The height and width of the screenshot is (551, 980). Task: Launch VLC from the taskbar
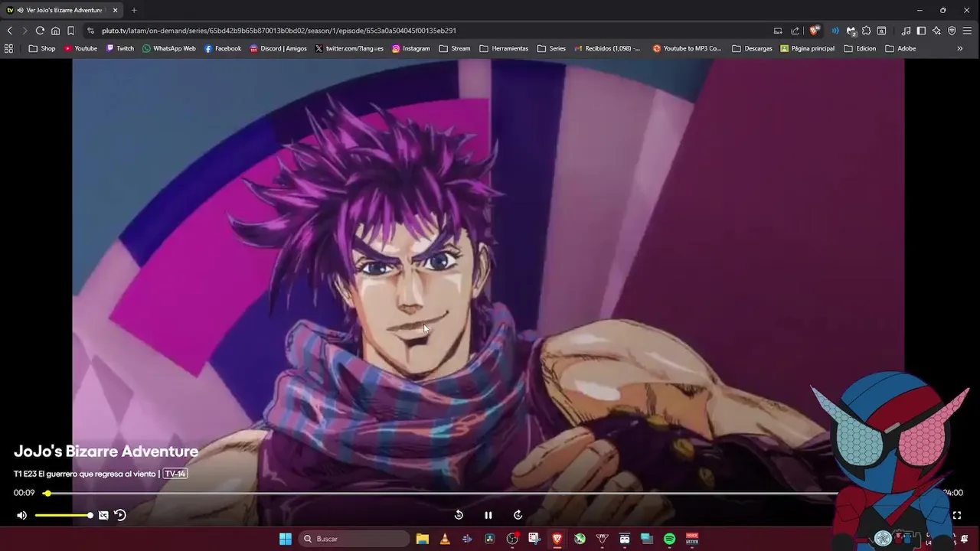445,539
